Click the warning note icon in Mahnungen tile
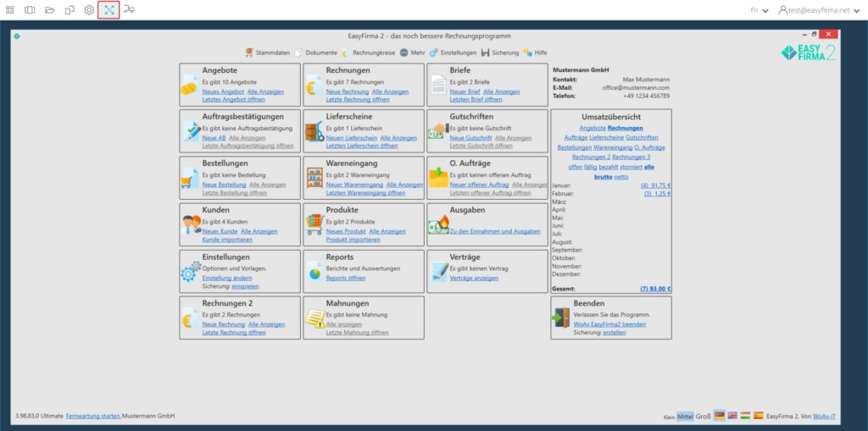 tap(315, 319)
